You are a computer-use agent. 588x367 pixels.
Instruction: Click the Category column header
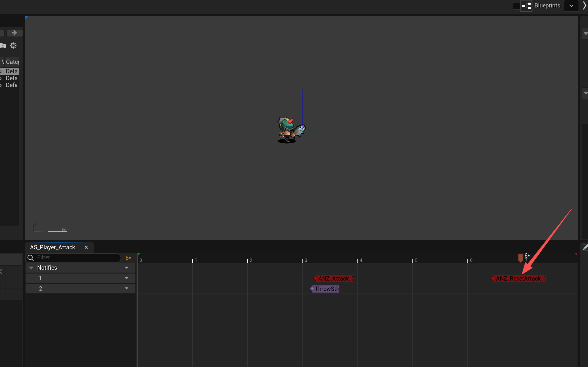[12, 62]
